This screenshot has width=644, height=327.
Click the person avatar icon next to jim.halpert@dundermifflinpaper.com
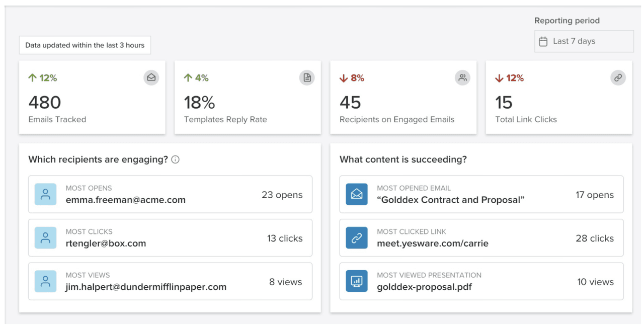(x=45, y=281)
